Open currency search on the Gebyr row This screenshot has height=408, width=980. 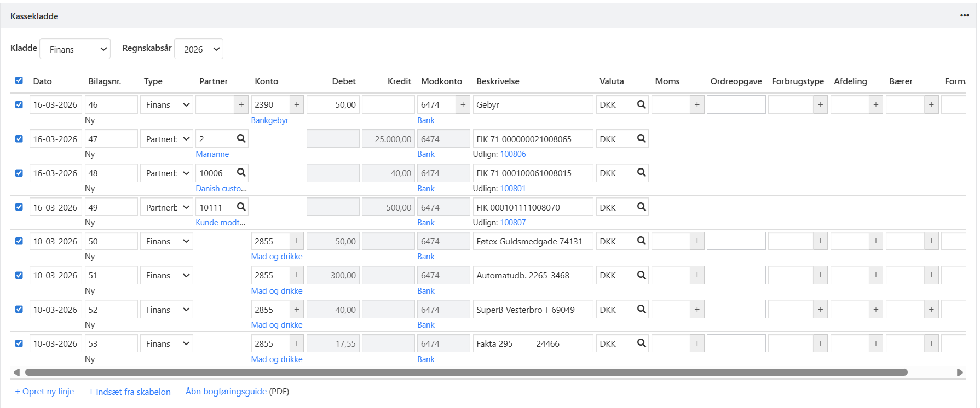click(x=641, y=104)
